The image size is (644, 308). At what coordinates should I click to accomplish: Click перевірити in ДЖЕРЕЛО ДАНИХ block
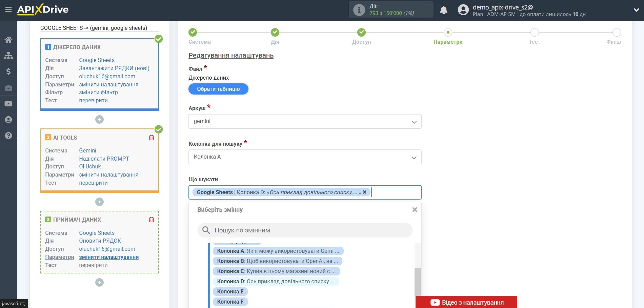click(93, 100)
